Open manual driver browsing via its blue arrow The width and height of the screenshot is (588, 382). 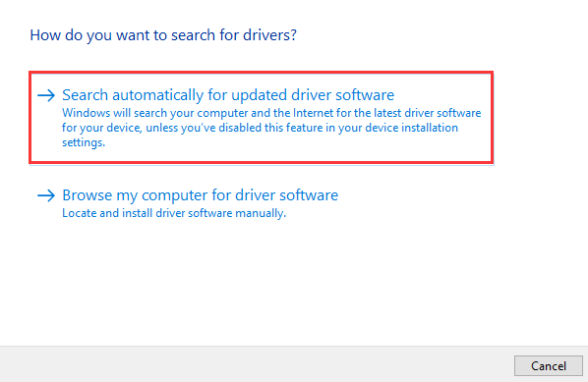pyautogui.click(x=46, y=195)
